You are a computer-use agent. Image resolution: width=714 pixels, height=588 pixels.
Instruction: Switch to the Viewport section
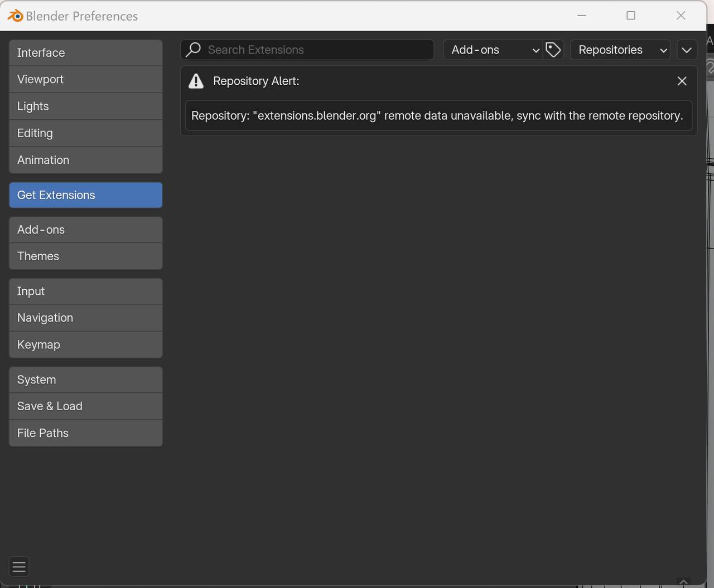coord(85,79)
